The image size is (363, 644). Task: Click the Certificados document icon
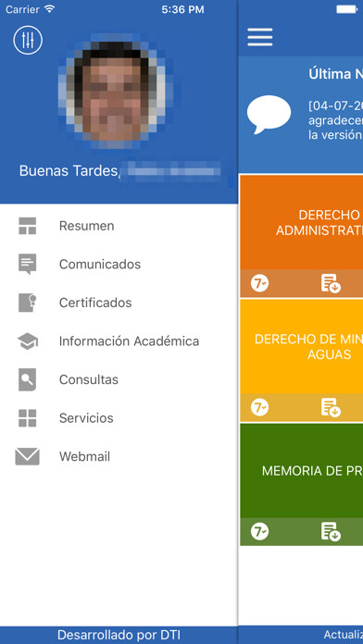(x=28, y=303)
